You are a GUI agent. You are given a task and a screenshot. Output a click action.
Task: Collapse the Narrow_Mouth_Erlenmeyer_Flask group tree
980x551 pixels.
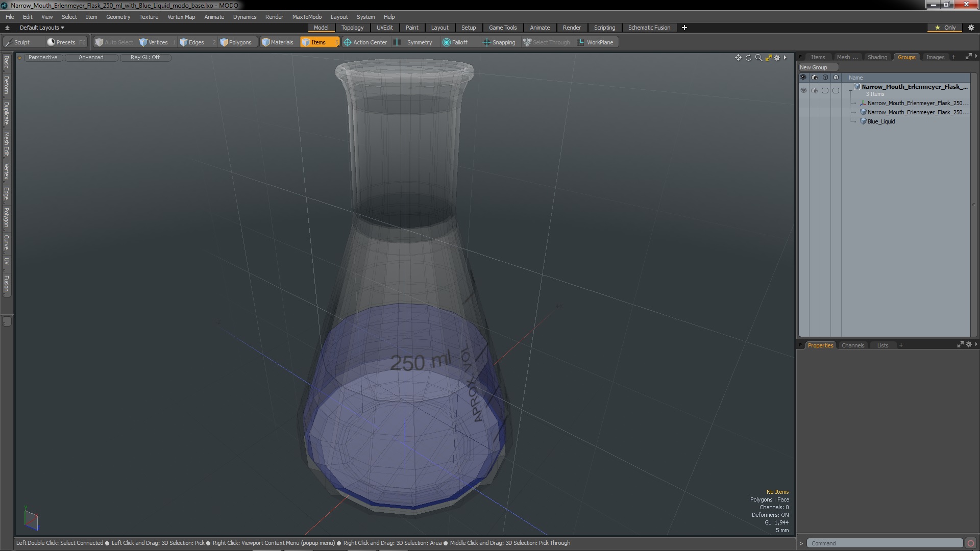pos(851,90)
